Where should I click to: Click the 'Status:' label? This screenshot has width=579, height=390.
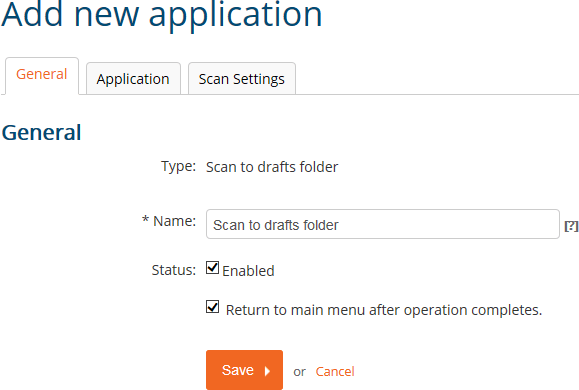click(x=174, y=270)
